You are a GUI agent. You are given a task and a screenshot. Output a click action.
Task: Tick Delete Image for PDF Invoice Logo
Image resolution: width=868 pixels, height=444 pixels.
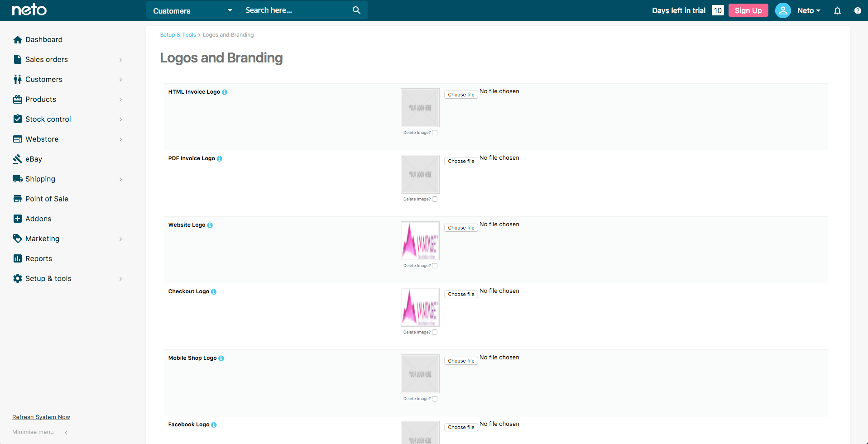[x=435, y=199]
